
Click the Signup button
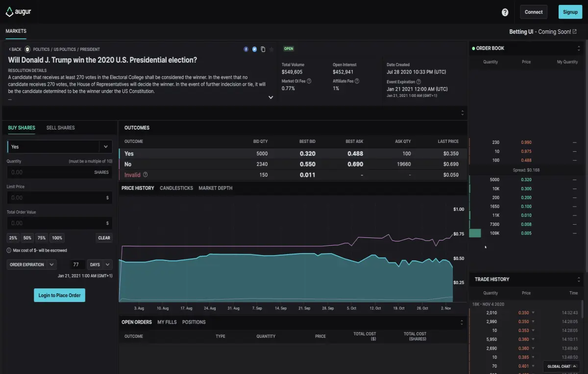tap(570, 12)
